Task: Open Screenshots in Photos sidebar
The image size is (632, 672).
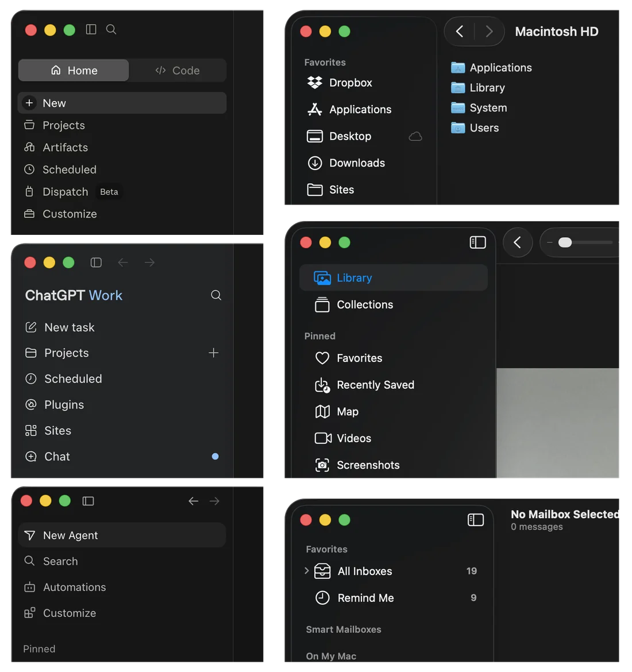Action: click(x=394, y=465)
